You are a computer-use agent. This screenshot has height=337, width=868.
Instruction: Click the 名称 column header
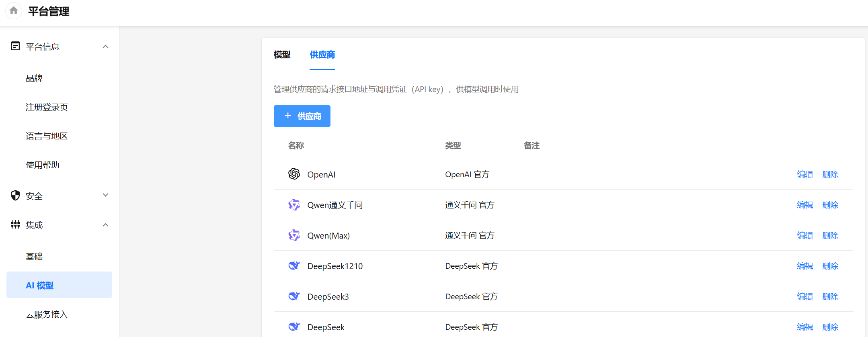coord(296,145)
